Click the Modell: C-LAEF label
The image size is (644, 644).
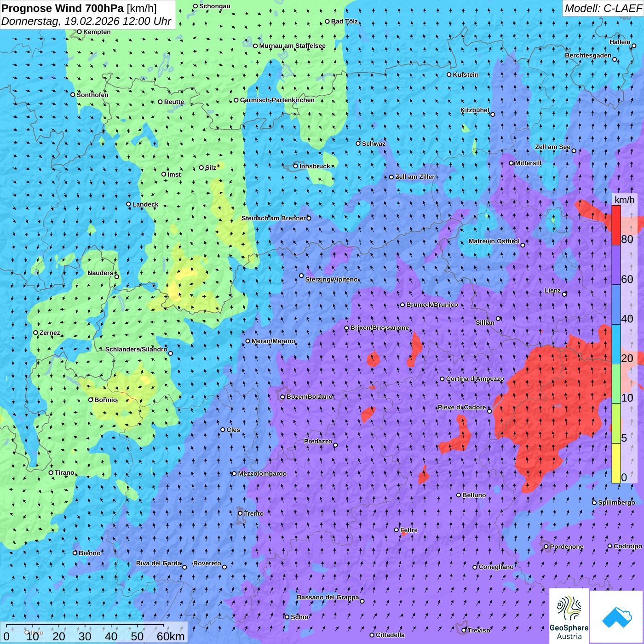coord(603,8)
